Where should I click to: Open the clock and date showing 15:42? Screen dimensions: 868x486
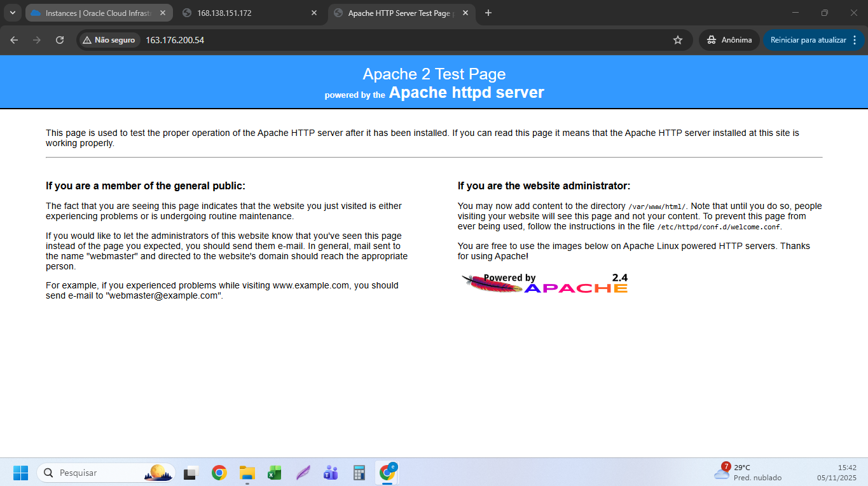click(837, 472)
